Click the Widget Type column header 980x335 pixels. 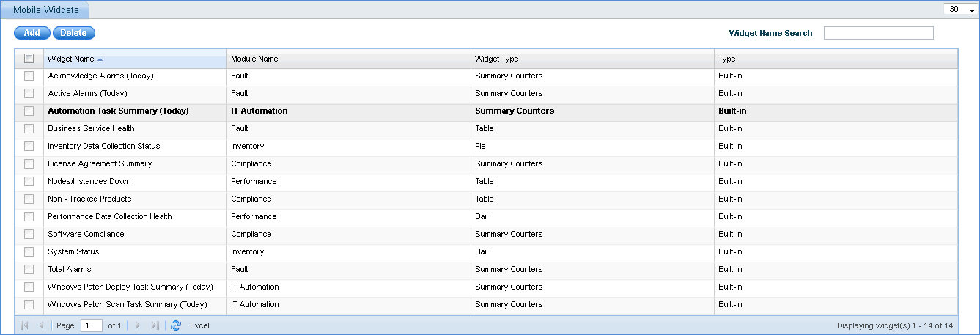[496, 59]
